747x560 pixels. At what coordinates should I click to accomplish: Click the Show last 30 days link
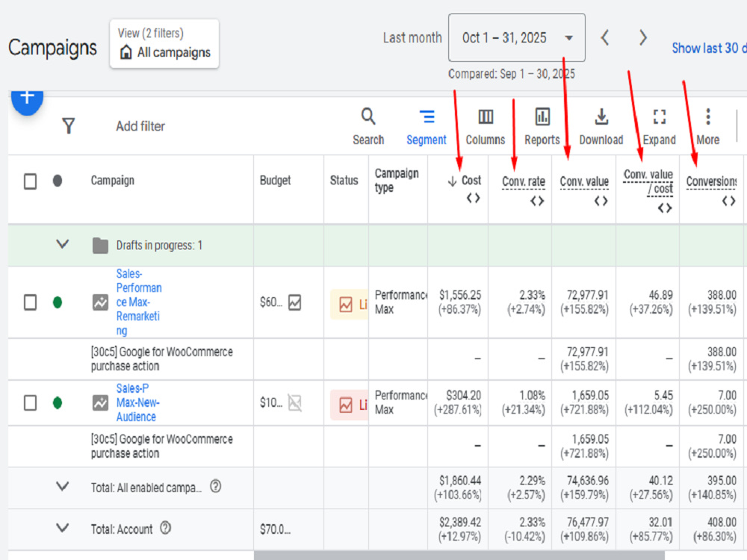(x=709, y=48)
